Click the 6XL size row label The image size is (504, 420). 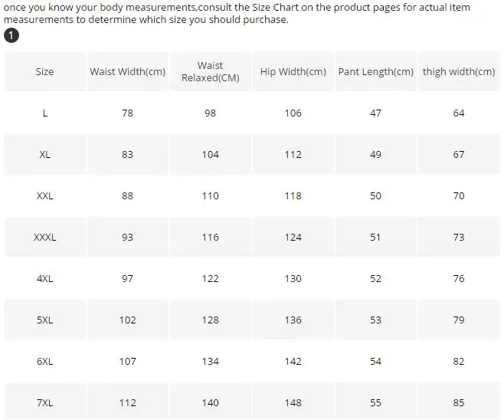click(44, 361)
